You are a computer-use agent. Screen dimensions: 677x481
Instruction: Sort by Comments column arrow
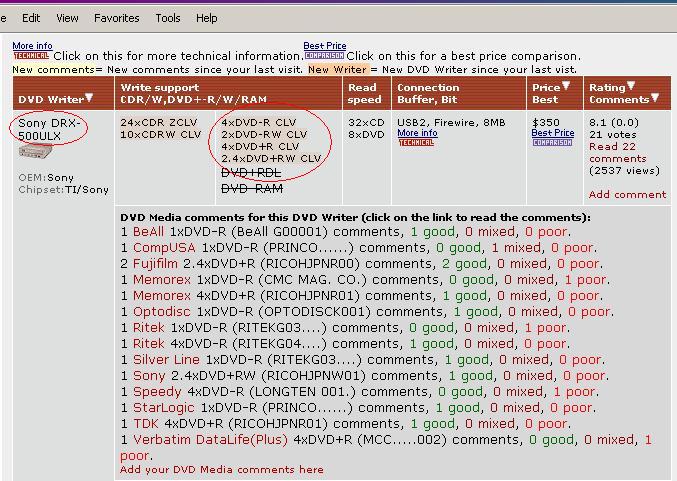pyautogui.click(x=655, y=98)
